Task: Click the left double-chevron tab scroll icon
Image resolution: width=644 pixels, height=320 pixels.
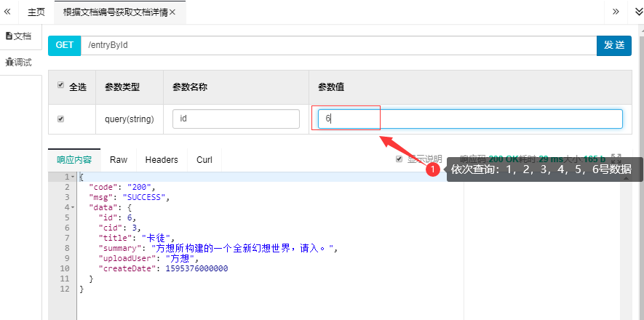Action: [x=7, y=12]
